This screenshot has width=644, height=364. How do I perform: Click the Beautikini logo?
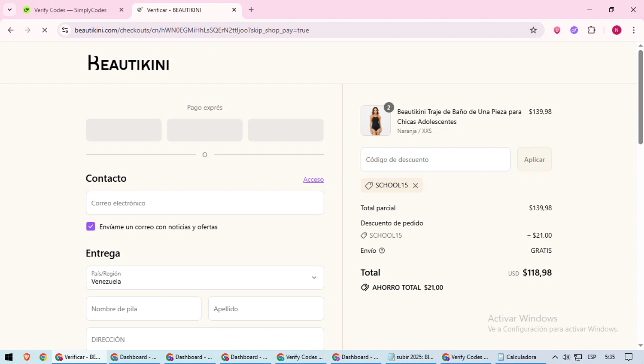click(128, 63)
